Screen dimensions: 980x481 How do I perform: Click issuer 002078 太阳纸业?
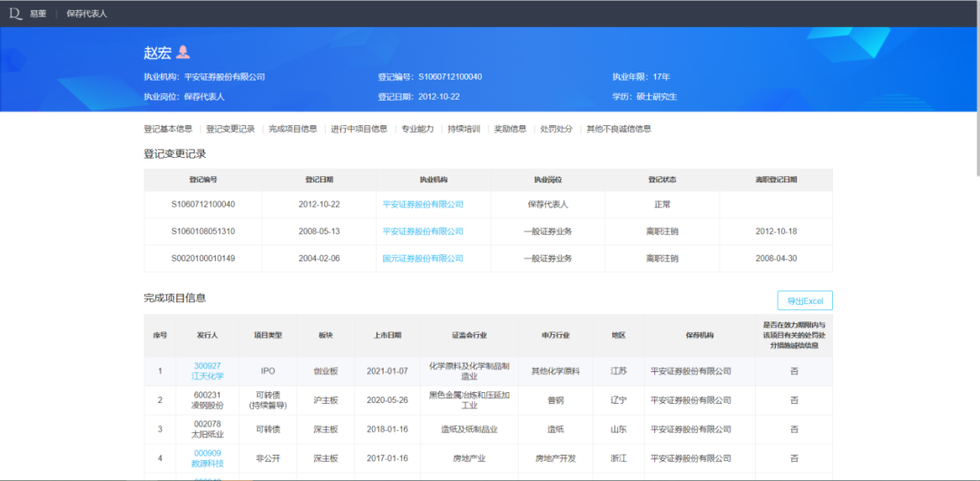coord(208,429)
